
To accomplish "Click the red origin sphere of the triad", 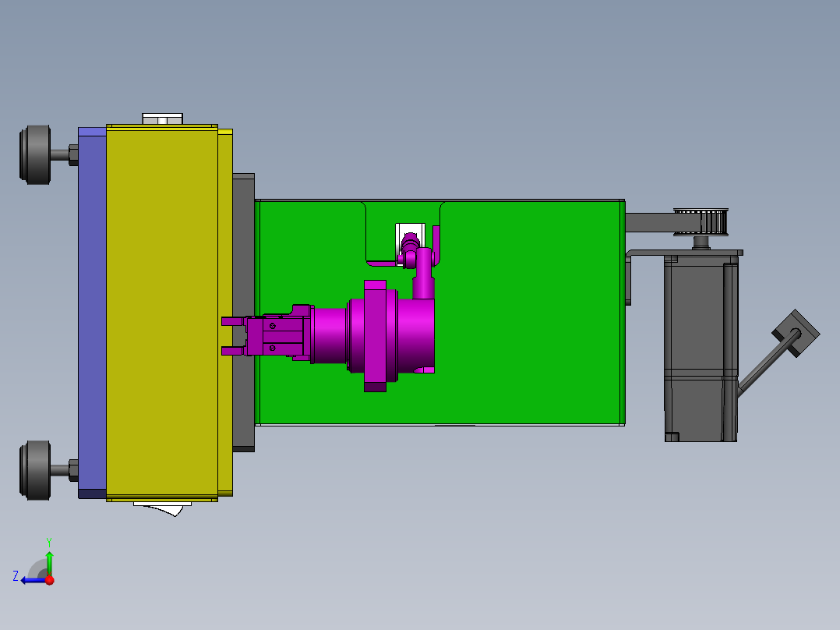I will (x=48, y=579).
